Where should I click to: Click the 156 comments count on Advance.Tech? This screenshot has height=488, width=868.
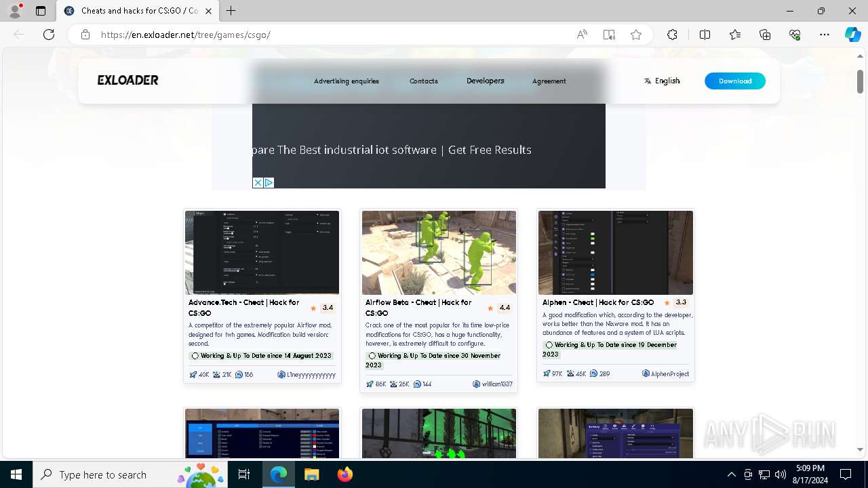244,374
